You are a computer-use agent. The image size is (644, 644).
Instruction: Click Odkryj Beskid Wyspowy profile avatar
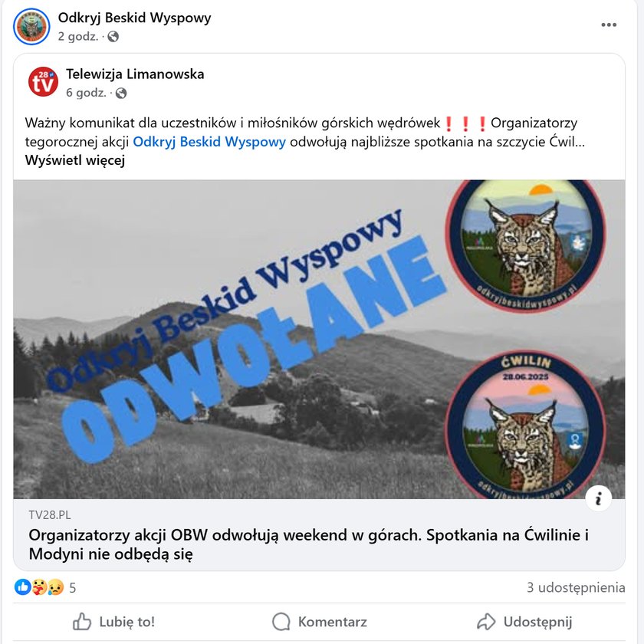31,26
